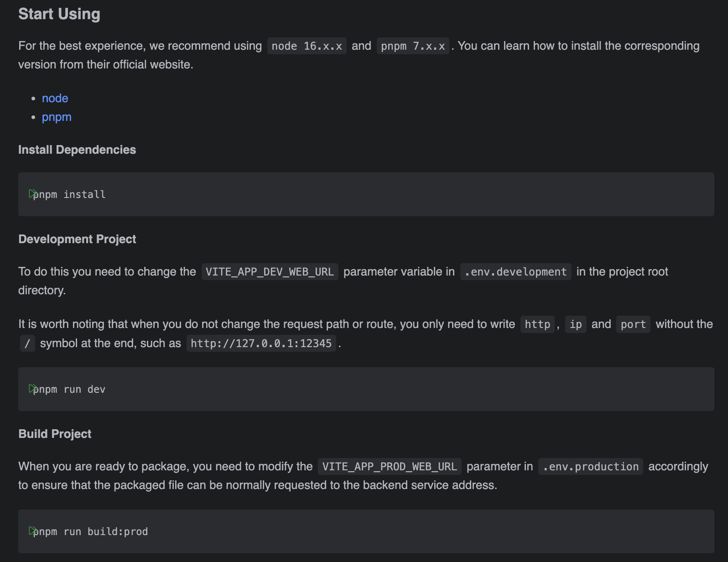728x562 pixels.
Task: Click the port inline code label
Action: point(633,324)
